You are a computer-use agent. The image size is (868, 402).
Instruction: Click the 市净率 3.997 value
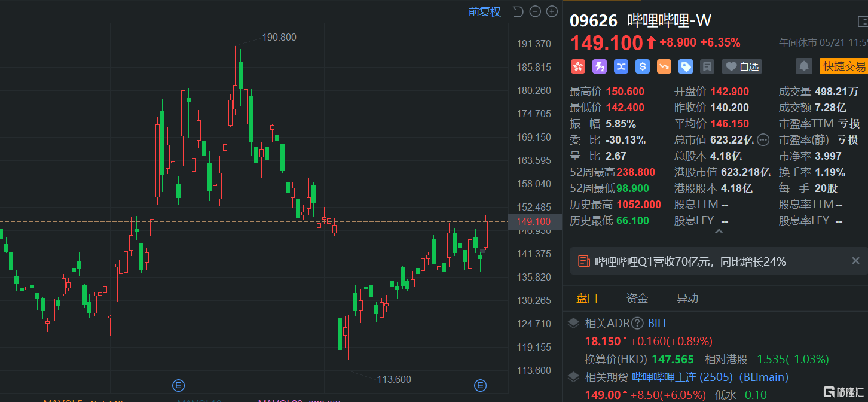coord(828,156)
